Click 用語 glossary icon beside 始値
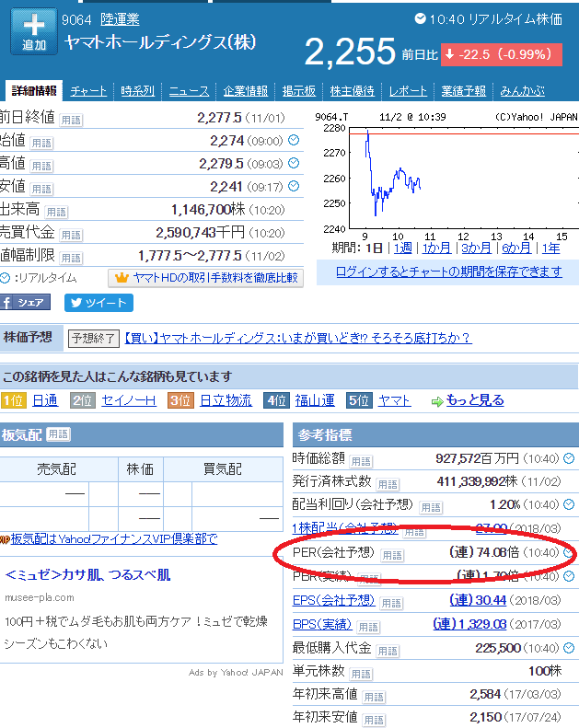This screenshot has height=728, width=579. (41, 143)
